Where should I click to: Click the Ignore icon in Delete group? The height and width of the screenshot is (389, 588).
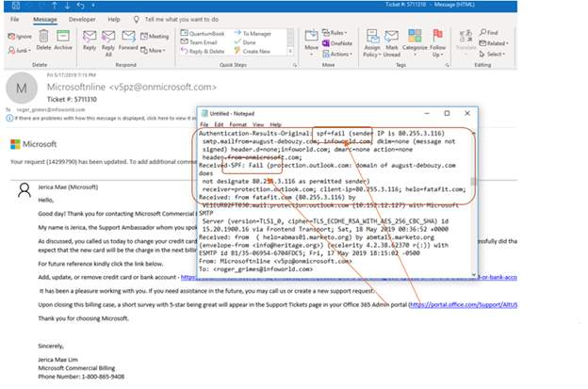(20, 37)
